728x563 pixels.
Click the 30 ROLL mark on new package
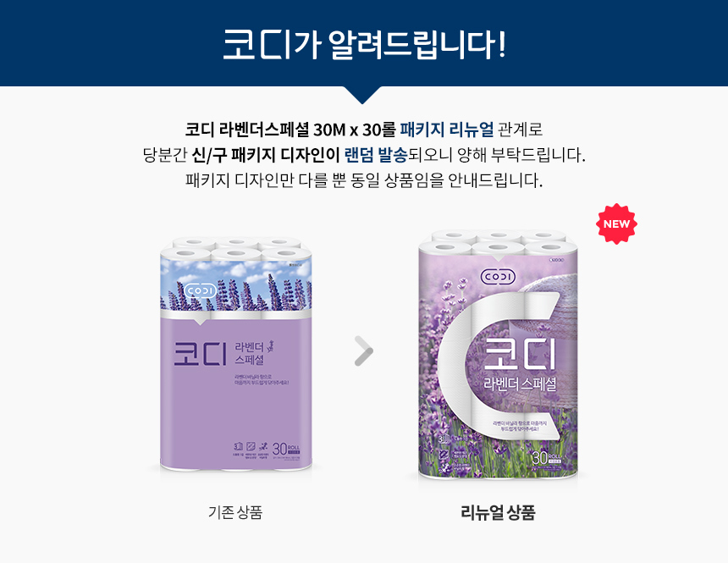click(x=546, y=458)
